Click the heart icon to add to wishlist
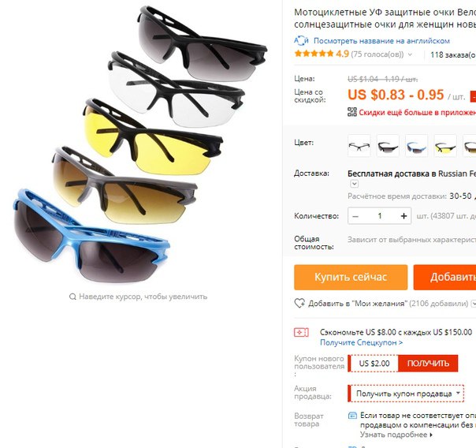 click(299, 303)
